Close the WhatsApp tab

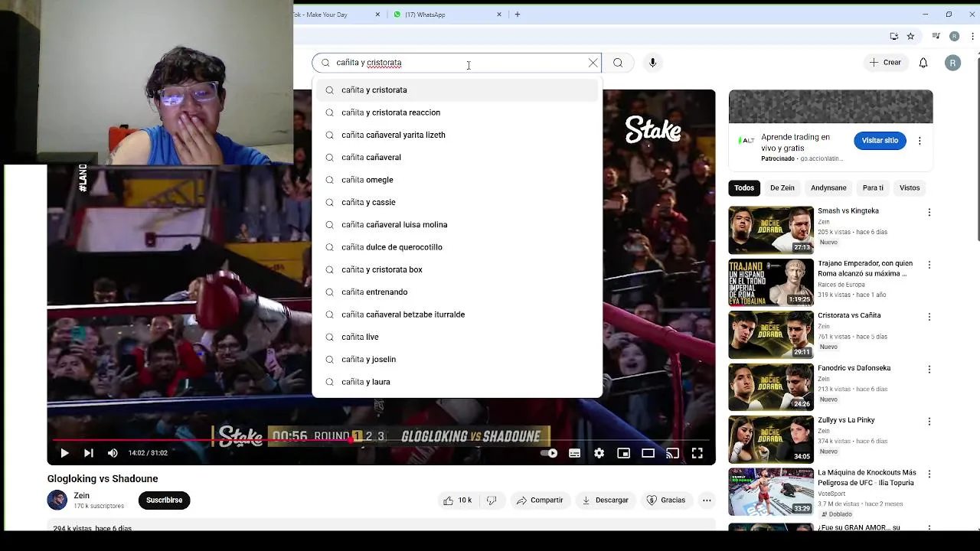pyautogui.click(x=499, y=15)
